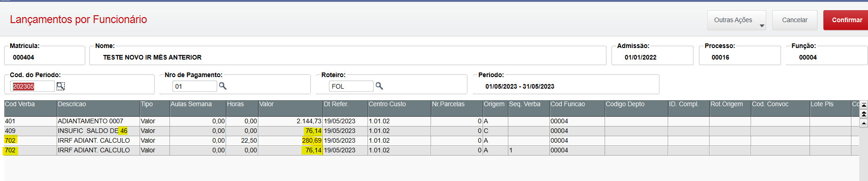Viewport: 868px width, 181px height.
Task: Click the Centro Custo column header
Action: tap(399, 108)
